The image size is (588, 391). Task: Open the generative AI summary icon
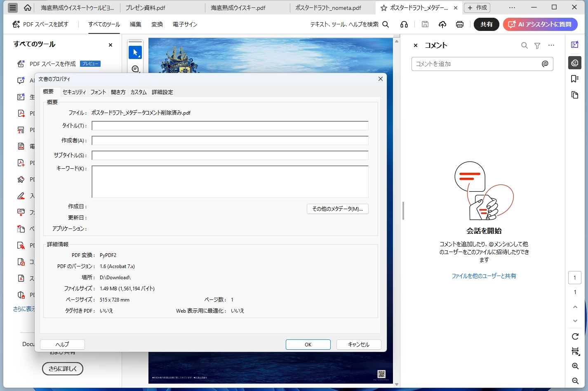[575, 45]
